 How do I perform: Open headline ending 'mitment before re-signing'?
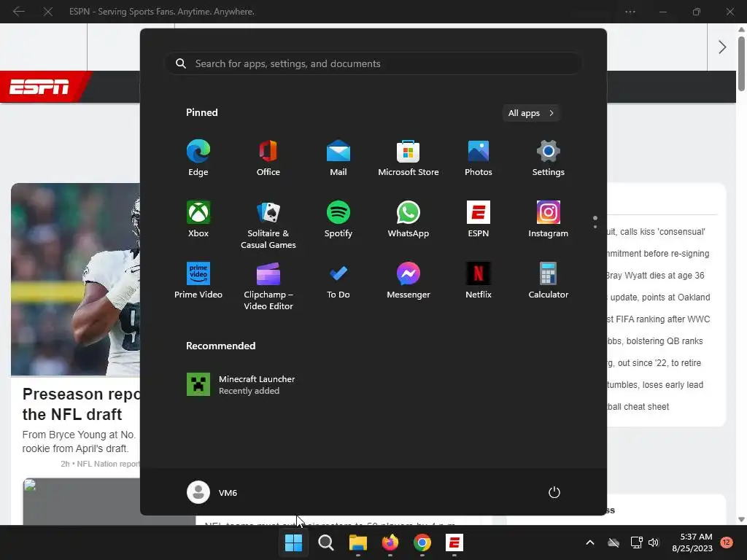coord(658,254)
